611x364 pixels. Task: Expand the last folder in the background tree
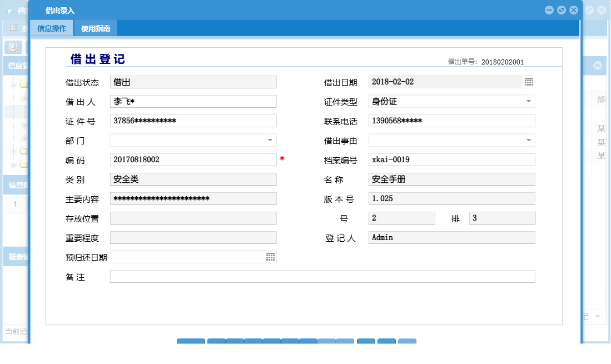point(14,164)
